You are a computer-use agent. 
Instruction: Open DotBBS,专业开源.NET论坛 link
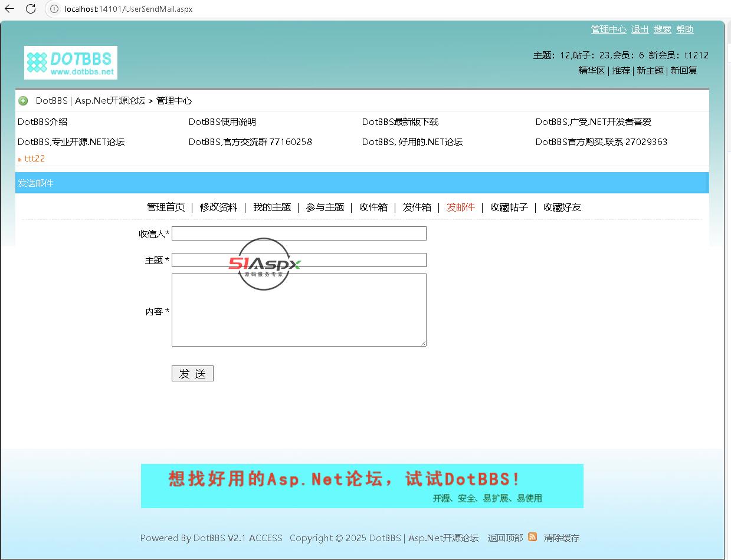tap(71, 142)
